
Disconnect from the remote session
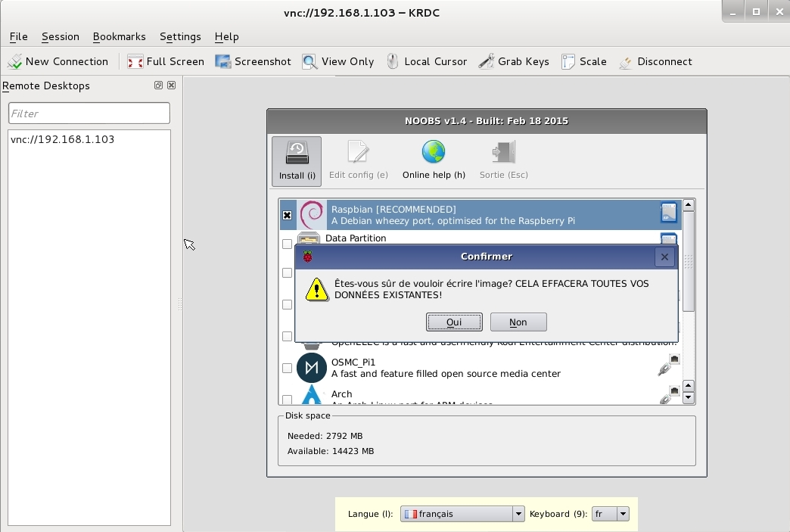(655, 61)
